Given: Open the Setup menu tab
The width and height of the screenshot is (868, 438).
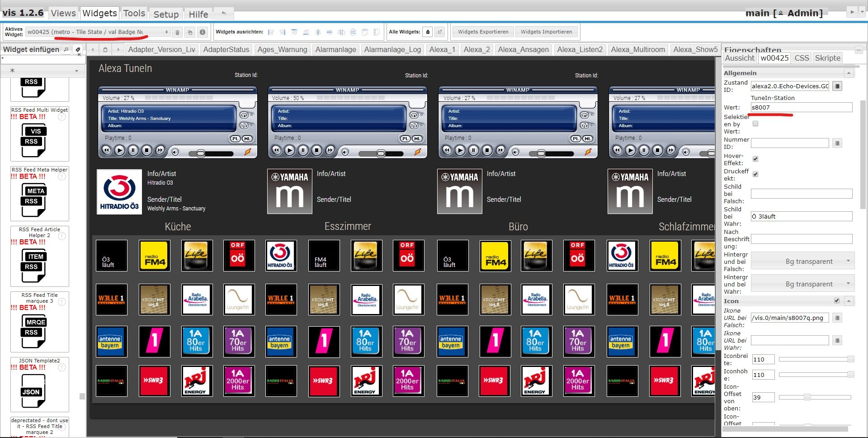Looking at the screenshot, I should click(x=166, y=14).
